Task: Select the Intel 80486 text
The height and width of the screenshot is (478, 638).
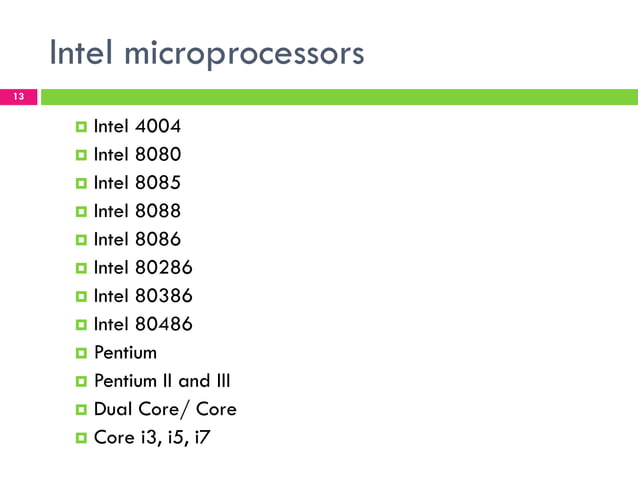Action: pyautogui.click(x=143, y=324)
